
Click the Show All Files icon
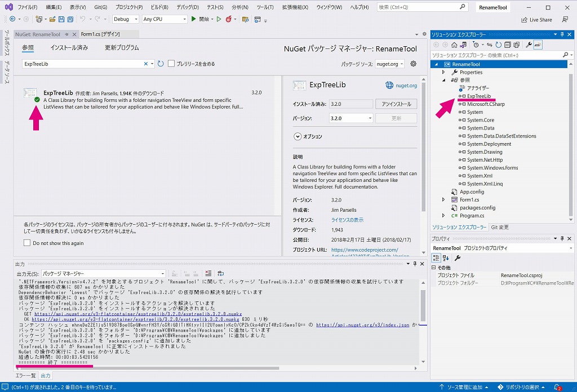click(x=516, y=45)
